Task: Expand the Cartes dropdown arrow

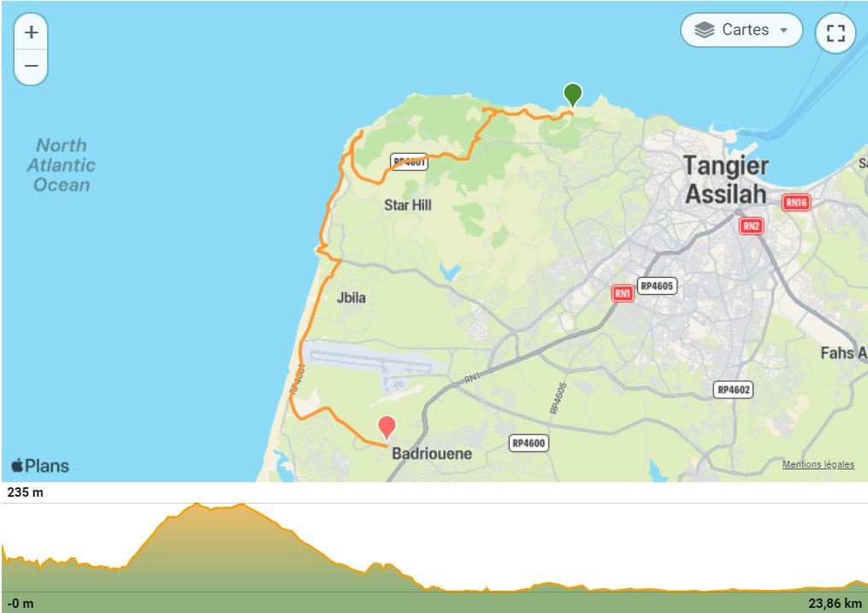Action: (x=783, y=31)
